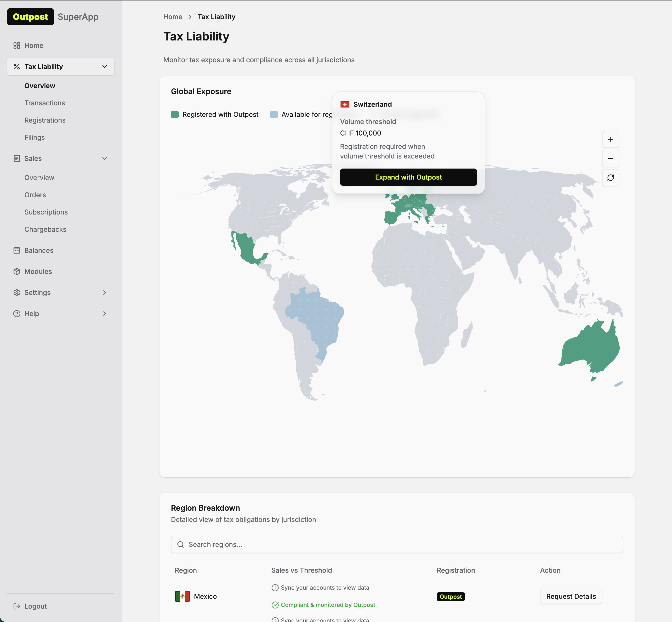Image resolution: width=672 pixels, height=622 pixels.
Task: Click the Modules box icon
Action: [17, 272]
